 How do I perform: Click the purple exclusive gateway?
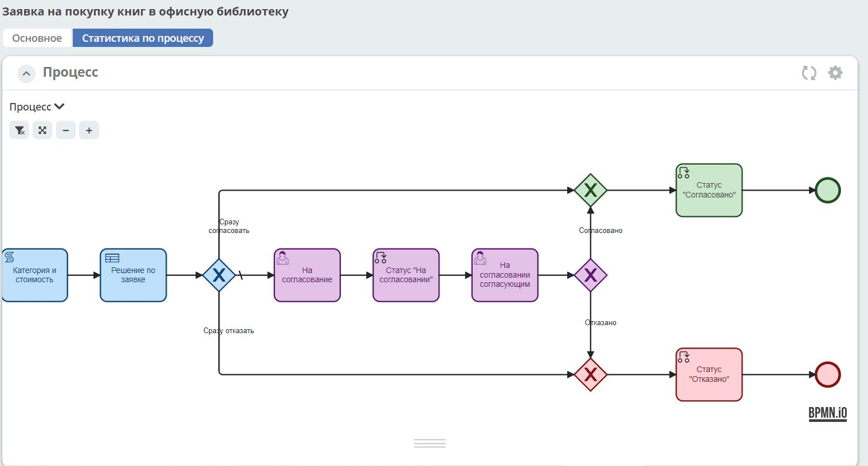tap(591, 275)
